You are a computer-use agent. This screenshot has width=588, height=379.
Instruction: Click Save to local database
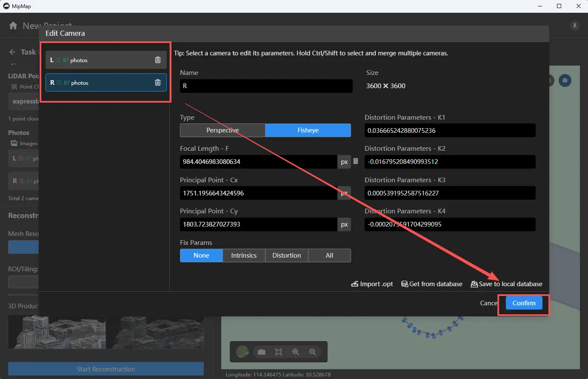coord(507,284)
